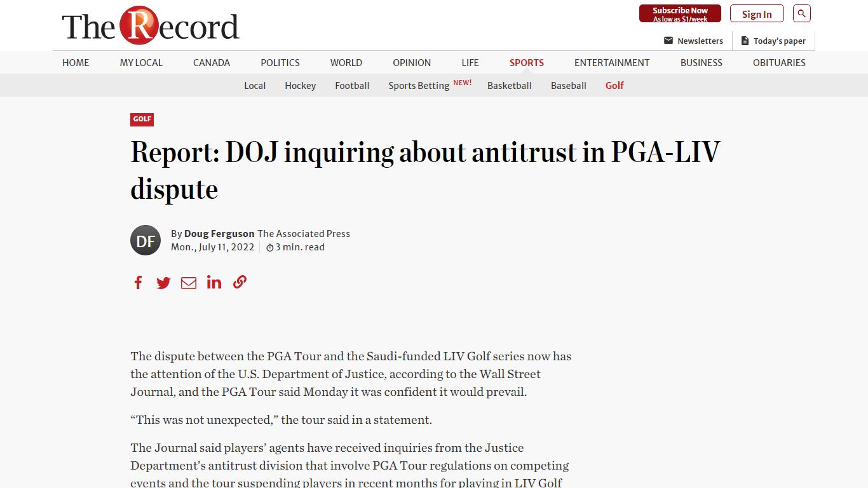The height and width of the screenshot is (488, 868).
Task: Open SPORTS section
Action: [x=527, y=62]
